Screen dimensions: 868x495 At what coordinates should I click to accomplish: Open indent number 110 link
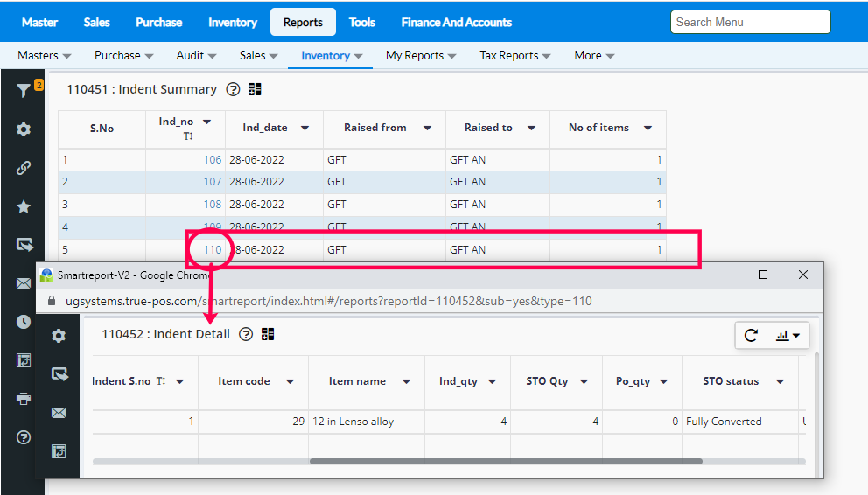point(212,249)
